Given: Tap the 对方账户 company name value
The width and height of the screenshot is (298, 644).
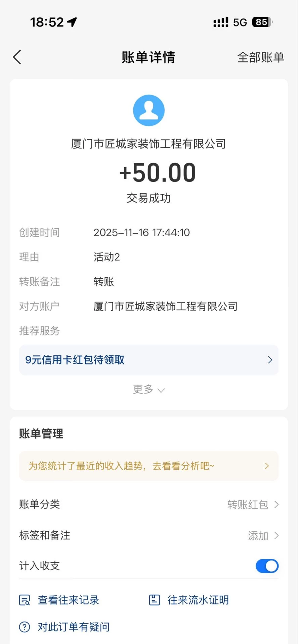Looking at the screenshot, I should coord(165,306).
